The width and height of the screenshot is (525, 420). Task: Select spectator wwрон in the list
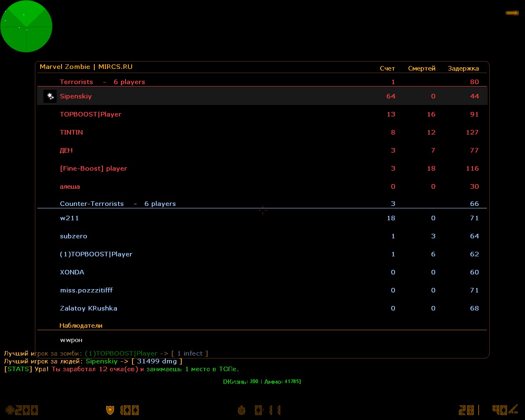click(x=71, y=340)
